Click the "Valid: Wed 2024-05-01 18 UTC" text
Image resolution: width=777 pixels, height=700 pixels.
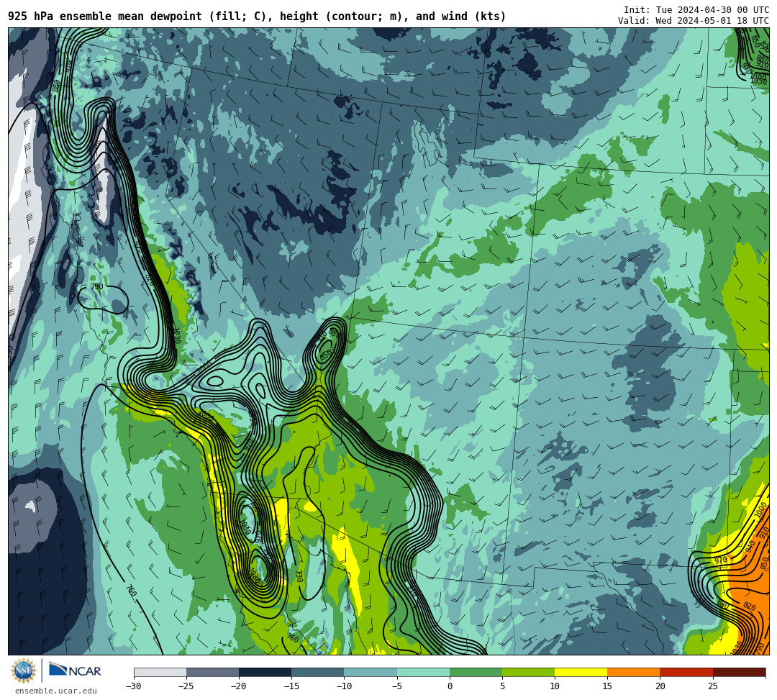click(694, 21)
